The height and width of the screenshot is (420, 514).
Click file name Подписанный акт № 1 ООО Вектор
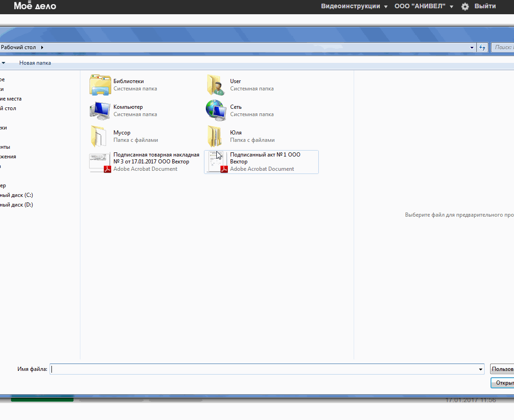265,158
